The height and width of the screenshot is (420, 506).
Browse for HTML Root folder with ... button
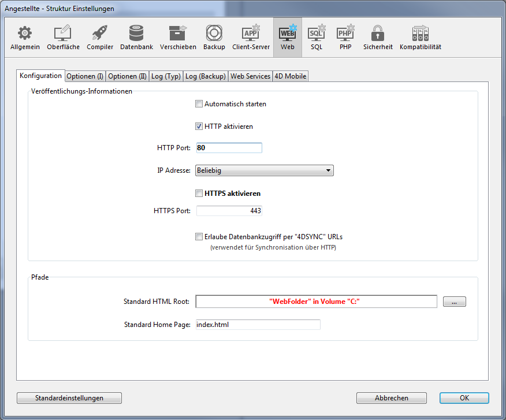click(x=454, y=302)
